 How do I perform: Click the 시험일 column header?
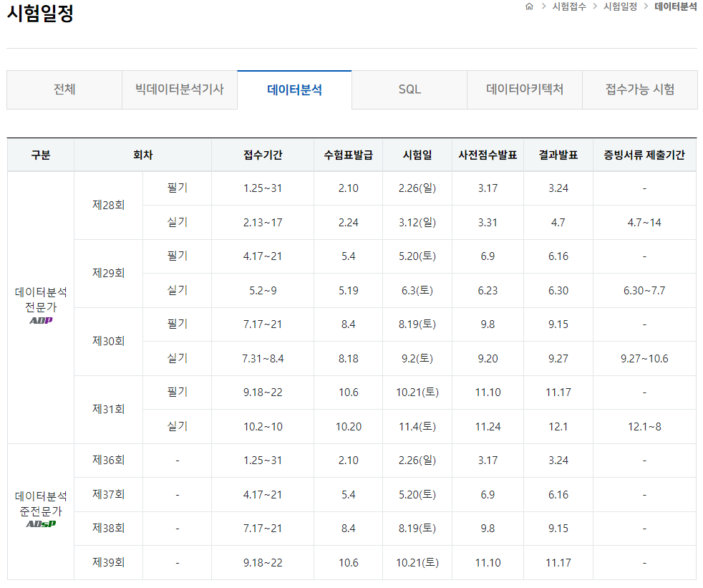[417, 155]
